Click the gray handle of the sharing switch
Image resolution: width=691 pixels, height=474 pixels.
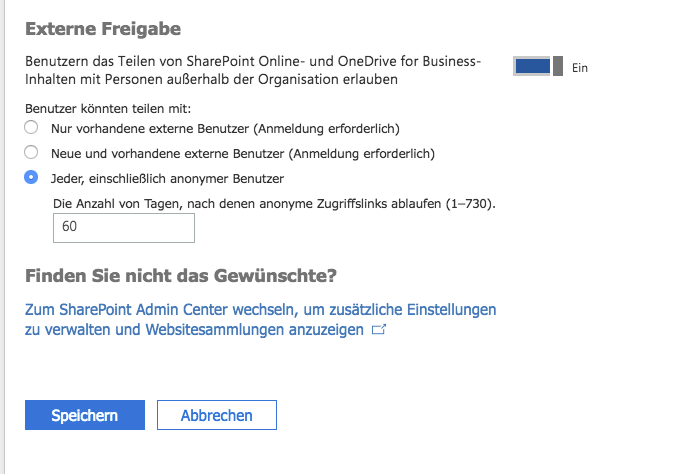pos(558,66)
